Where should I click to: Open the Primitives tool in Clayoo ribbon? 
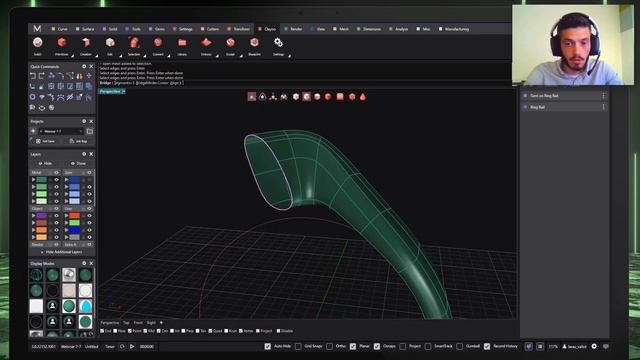[x=62, y=46]
